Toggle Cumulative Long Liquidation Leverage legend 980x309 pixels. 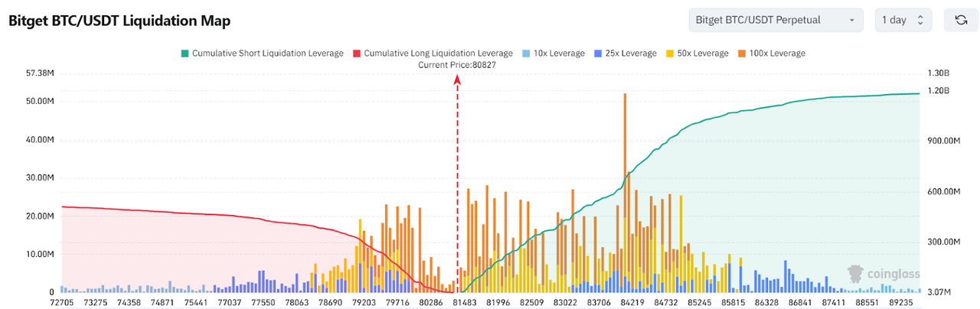point(433,54)
